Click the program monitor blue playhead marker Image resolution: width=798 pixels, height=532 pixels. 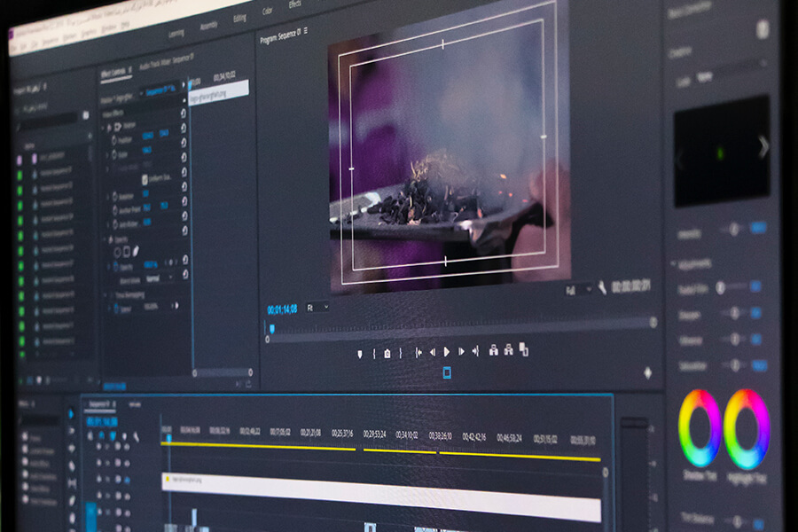272,329
